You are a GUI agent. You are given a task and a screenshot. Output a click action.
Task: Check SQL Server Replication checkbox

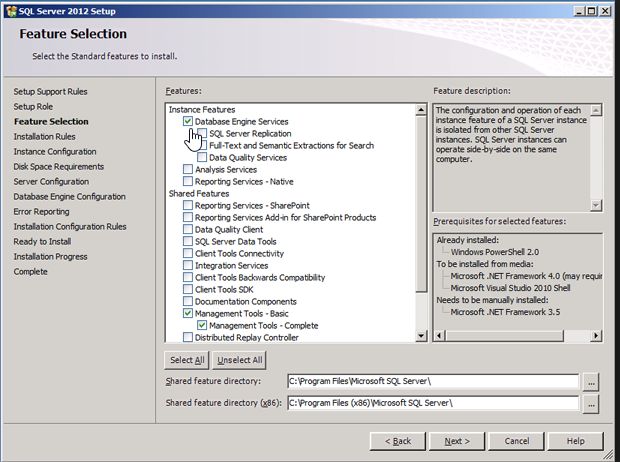[x=202, y=133]
